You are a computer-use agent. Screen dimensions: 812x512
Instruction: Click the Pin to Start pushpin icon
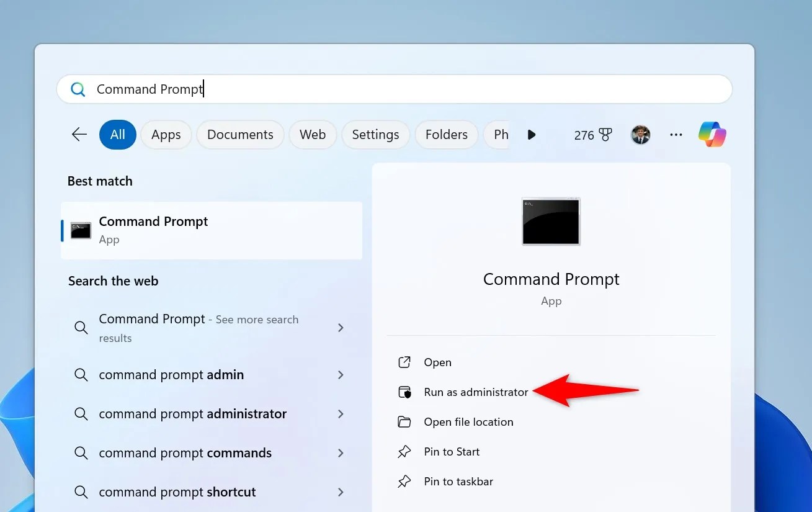(x=404, y=451)
